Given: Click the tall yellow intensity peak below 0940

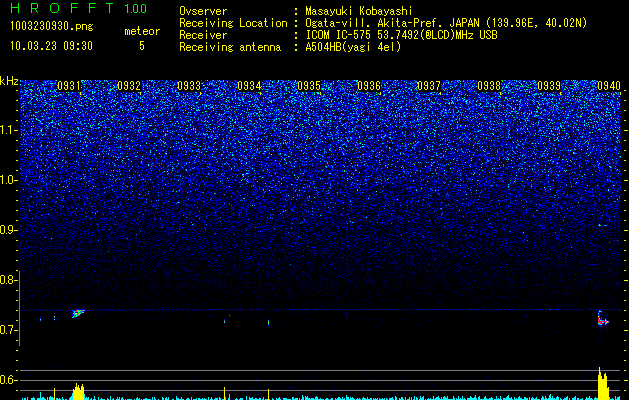Looking at the screenshot, I should click(603, 384).
